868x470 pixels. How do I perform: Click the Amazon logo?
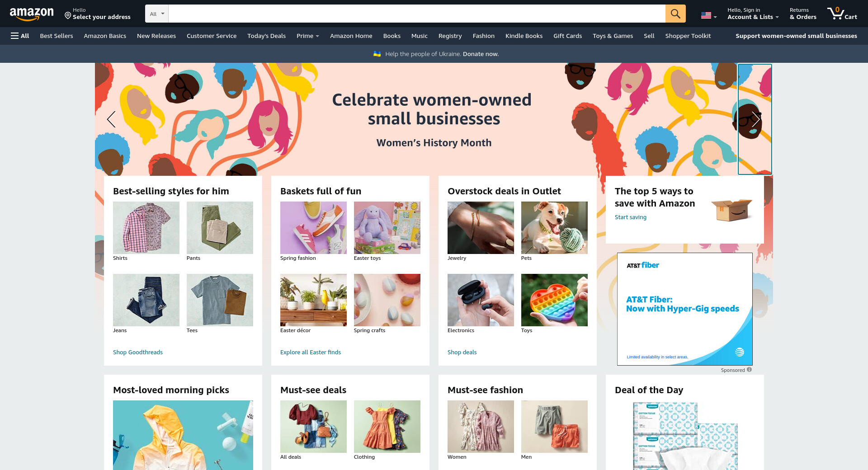pos(32,14)
